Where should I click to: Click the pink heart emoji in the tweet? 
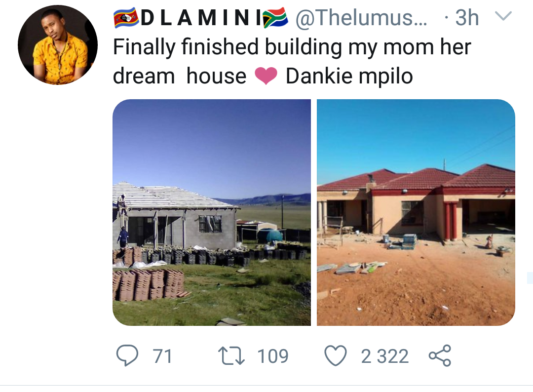266,77
